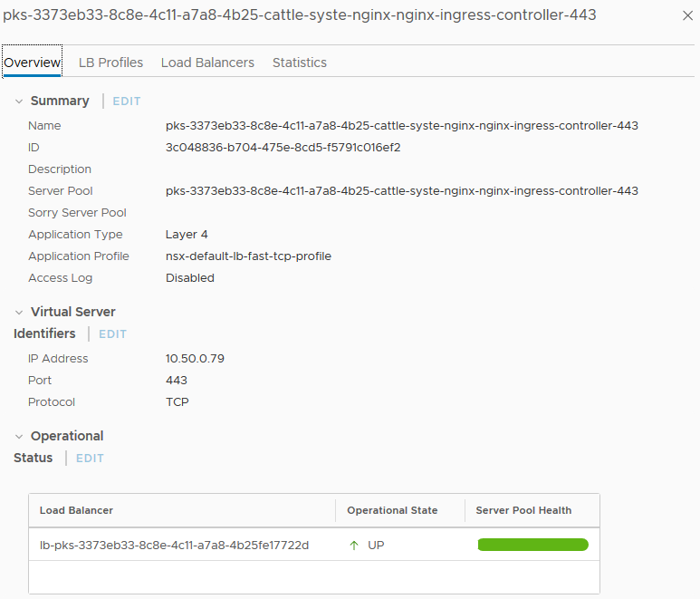Click the IP Address value 10.50.0.79

(x=195, y=359)
